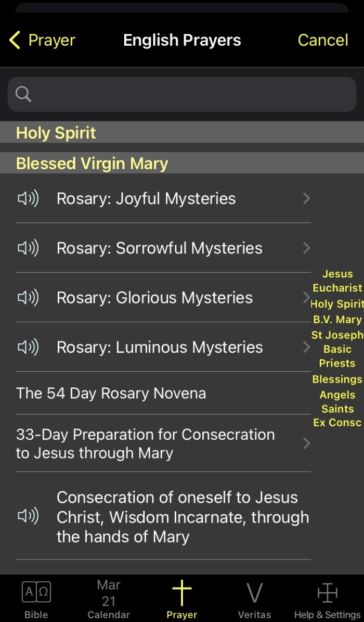Screen dimensions: 364x622
Task: Tap speaker icon beside Luminous Mysteries
Action: 29,347
